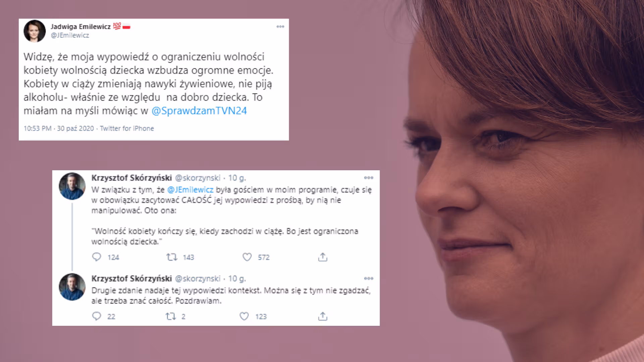644x362 pixels.
Task: Click Jadwiga Emilewicz's profile avatar
Action: [35, 31]
